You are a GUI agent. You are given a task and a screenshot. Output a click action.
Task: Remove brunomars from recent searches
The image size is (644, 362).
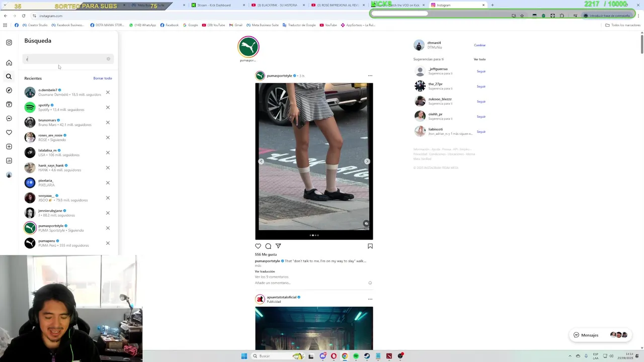(x=108, y=123)
